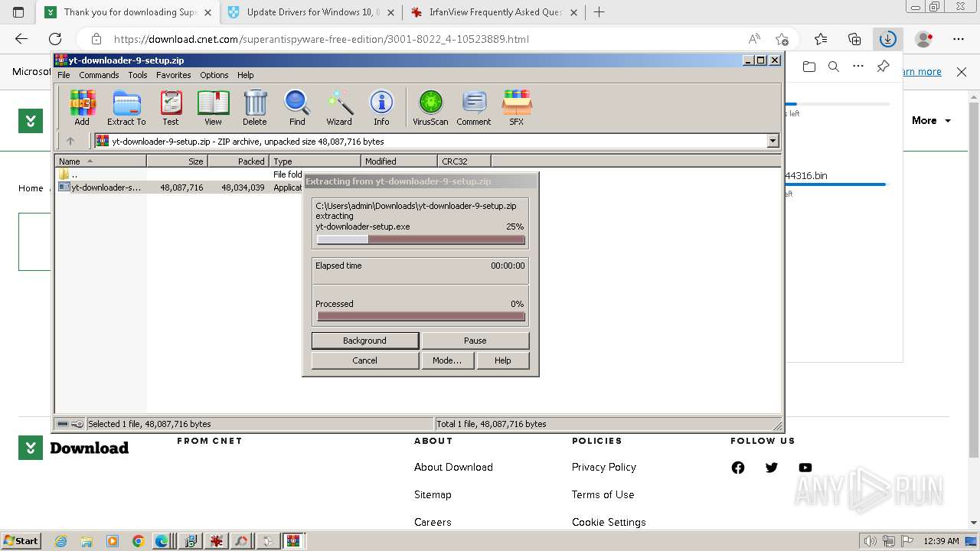
Task: Open the View toolbar icon
Action: (213, 108)
